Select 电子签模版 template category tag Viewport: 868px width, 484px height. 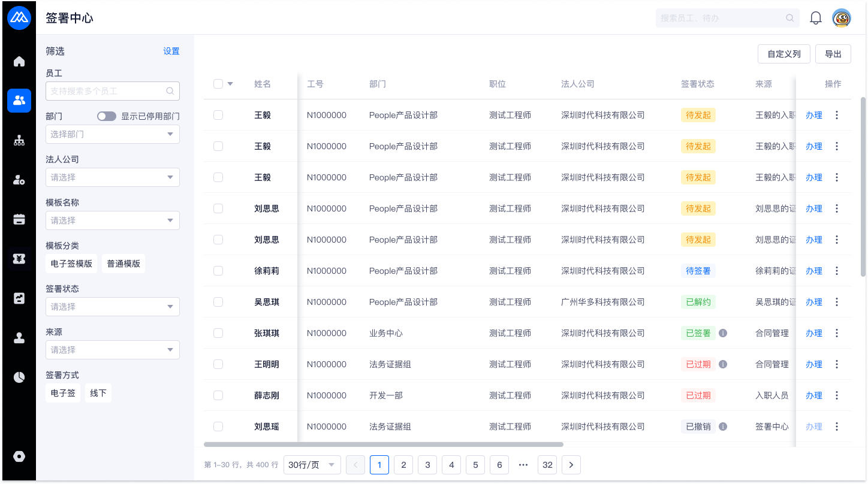point(71,264)
